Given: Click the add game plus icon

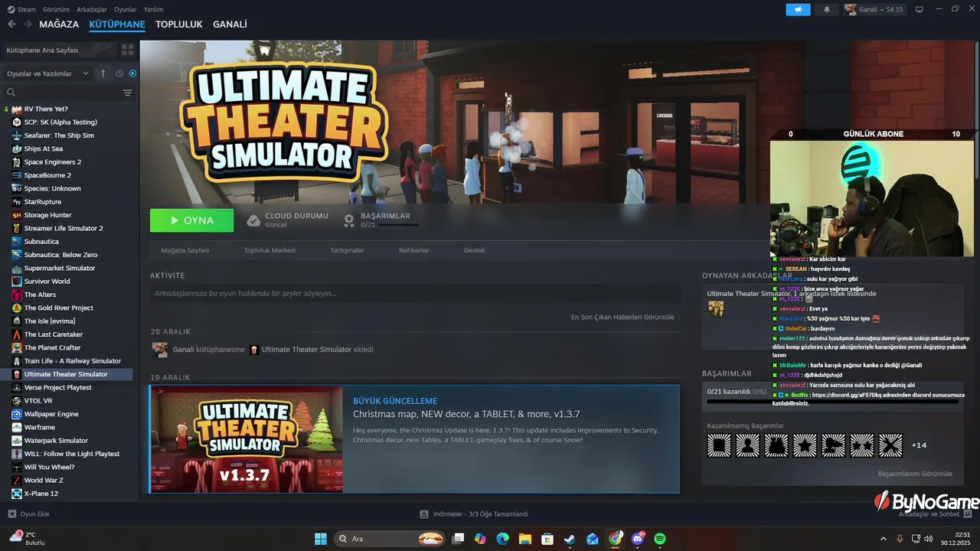Looking at the screenshot, I should [11, 514].
